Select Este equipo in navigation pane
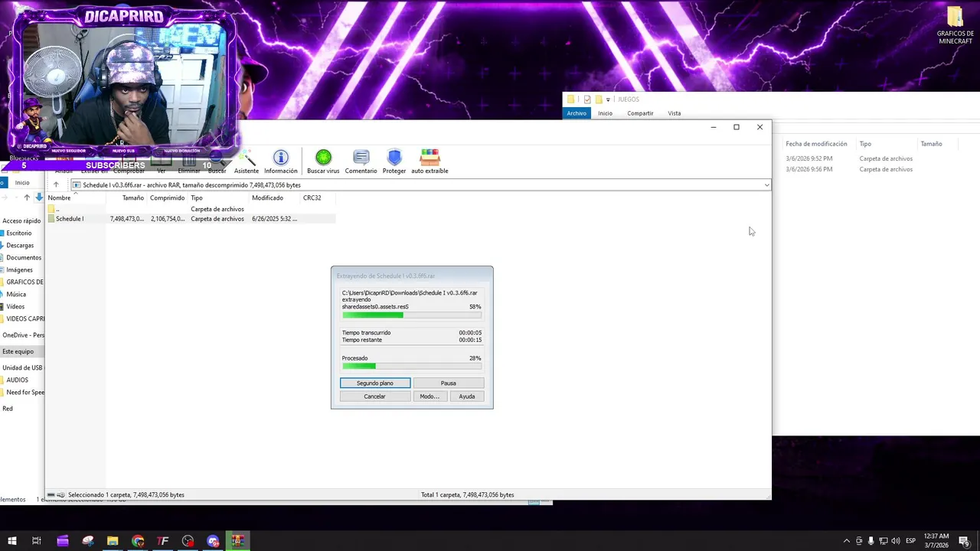 pos(21,351)
